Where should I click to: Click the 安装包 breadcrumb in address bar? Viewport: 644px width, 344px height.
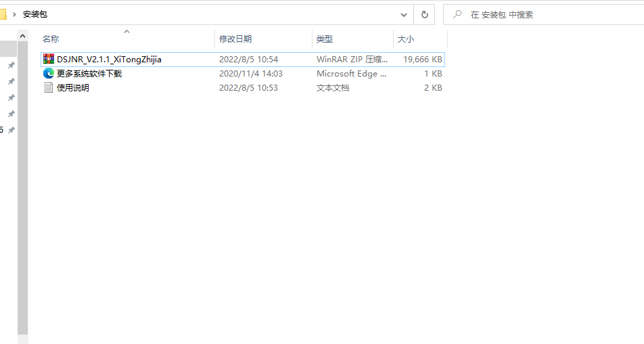(x=35, y=14)
